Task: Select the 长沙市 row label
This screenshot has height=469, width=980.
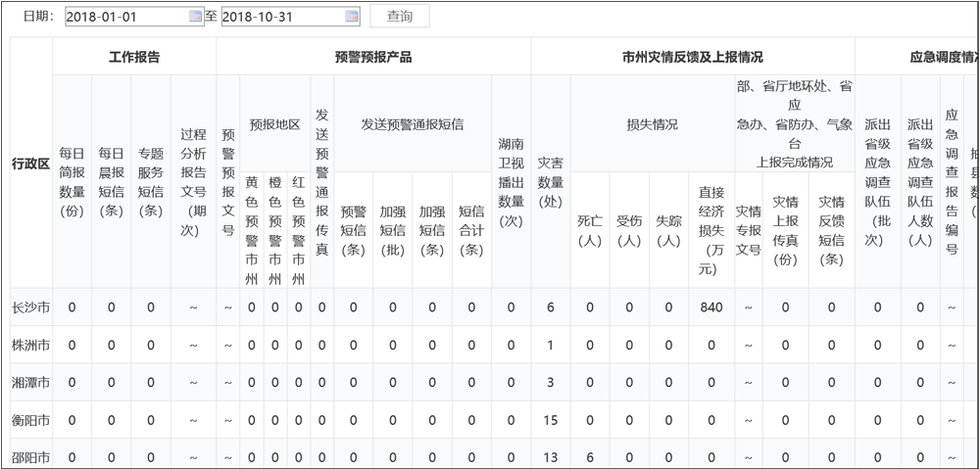Action: pyautogui.click(x=30, y=307)
